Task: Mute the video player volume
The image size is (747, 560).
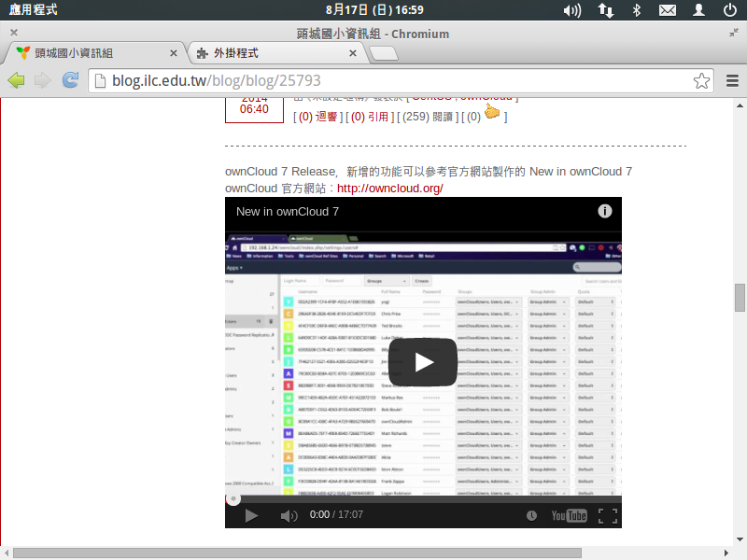Action: click(x=289, y=516)
